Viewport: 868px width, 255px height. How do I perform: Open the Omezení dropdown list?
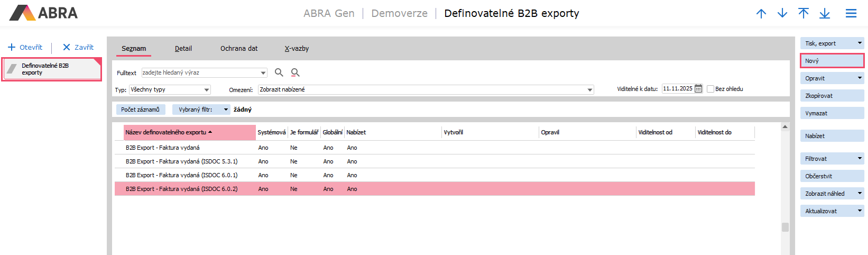point(590,90)
